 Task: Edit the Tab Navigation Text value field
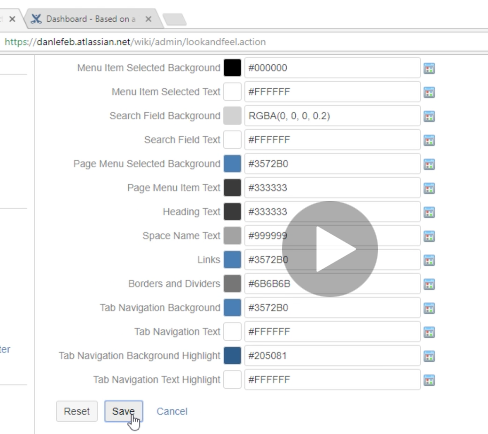pos(332,332)
